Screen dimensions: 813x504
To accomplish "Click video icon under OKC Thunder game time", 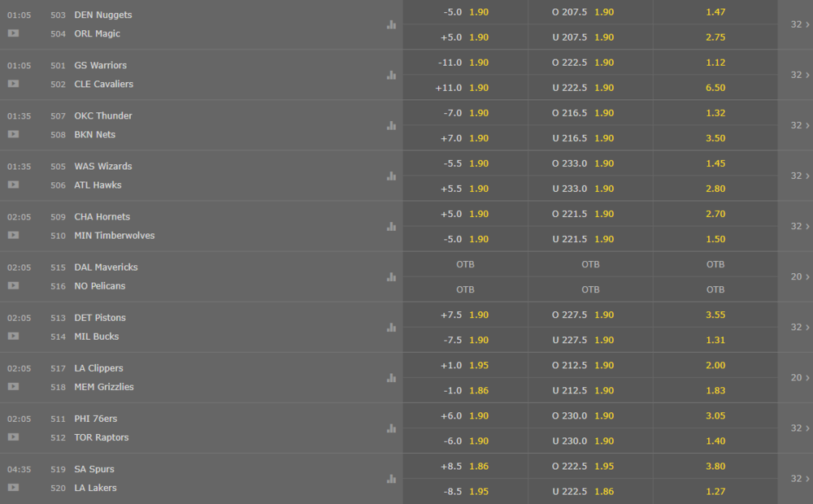I will pos(14,134).
